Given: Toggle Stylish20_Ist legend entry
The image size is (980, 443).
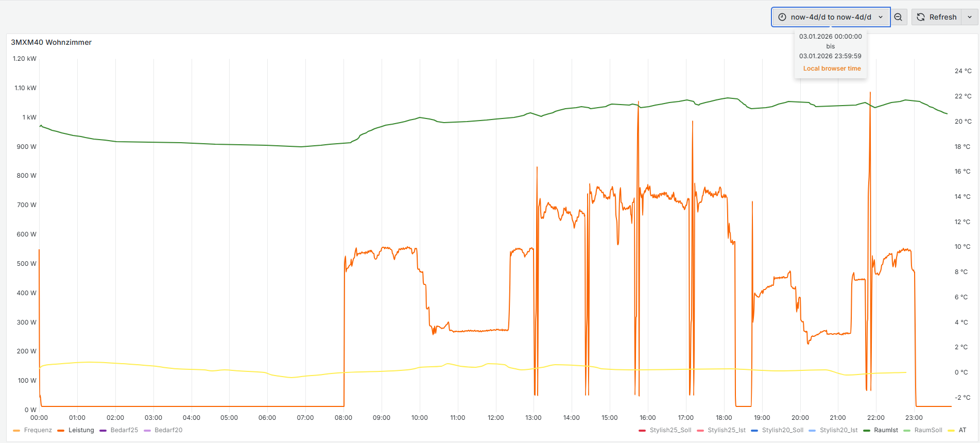Looking at the screenshot, I should [x=838, y=430].
